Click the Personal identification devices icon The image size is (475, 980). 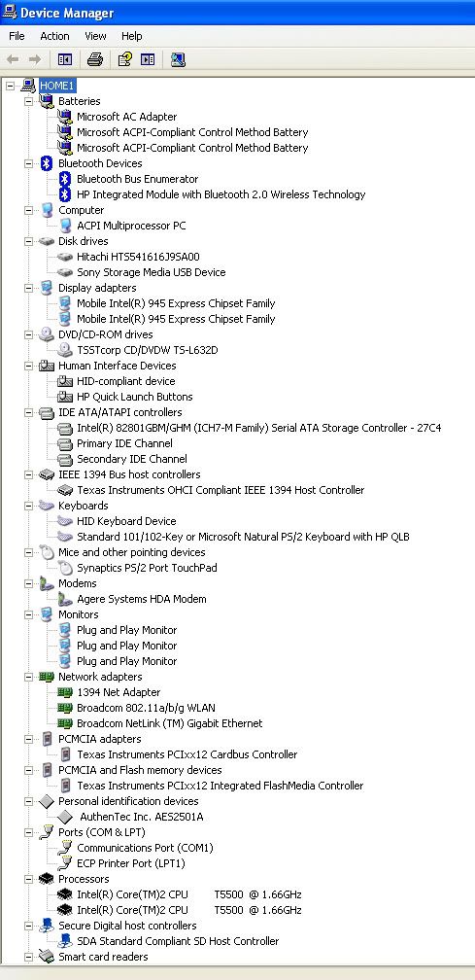pos(47,801)
